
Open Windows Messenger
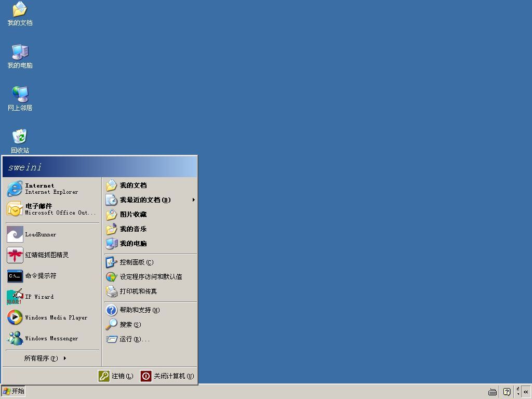pos(52,338)
